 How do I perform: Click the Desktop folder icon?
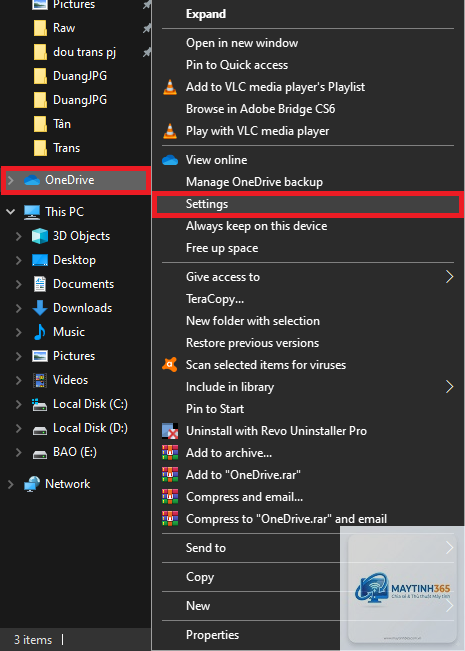click(x=40, y=260)
